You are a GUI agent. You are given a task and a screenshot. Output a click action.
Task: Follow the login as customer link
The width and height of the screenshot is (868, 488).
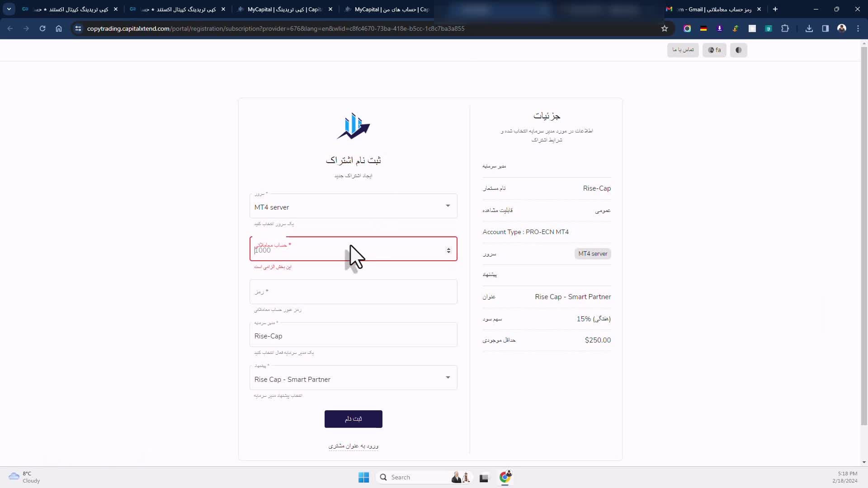pyautogui.click(x=353, y=446)
